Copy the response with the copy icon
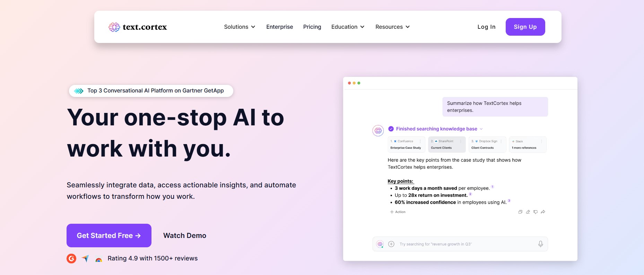644x275 pixels. pos(520,212)
